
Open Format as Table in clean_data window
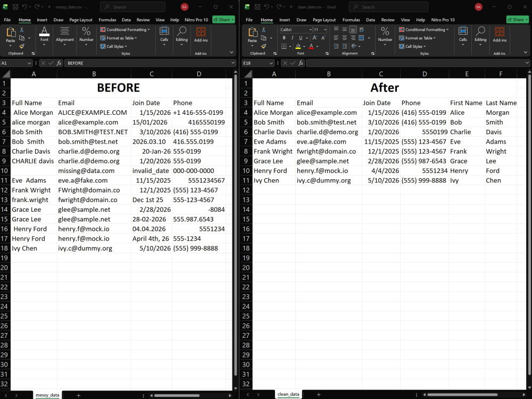click(x=417, y=38)
